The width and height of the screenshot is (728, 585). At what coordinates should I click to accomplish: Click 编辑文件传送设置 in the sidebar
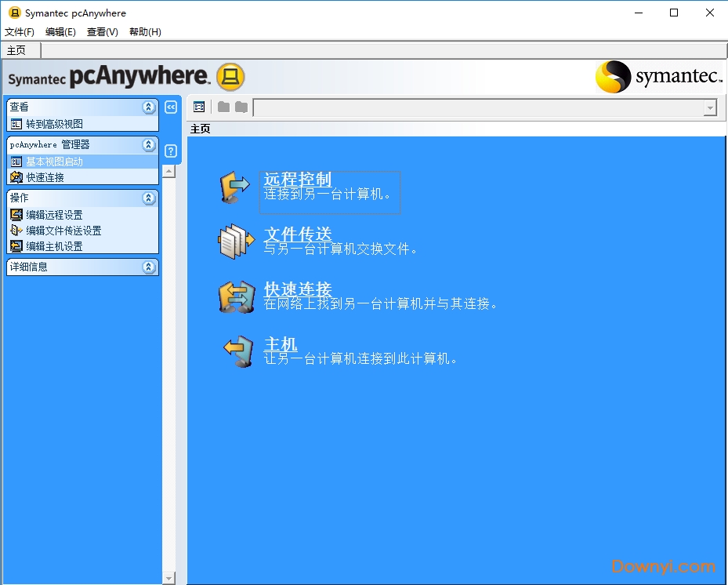[63, 231]
